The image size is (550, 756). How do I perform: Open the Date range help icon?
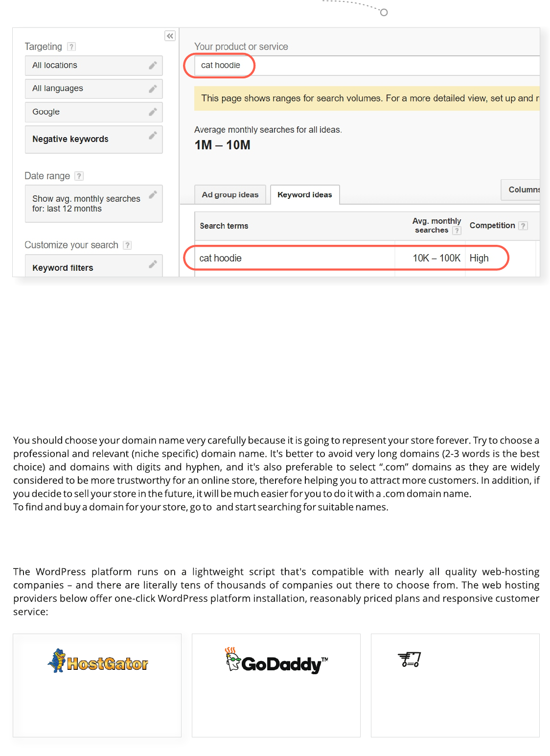[x=79, y=176]
